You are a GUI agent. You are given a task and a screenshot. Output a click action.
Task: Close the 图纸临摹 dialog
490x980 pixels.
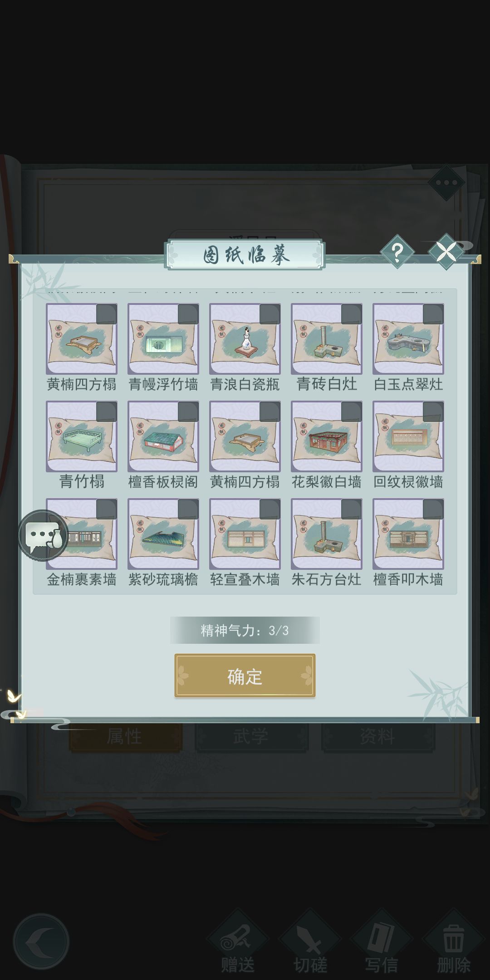(446, 251)
